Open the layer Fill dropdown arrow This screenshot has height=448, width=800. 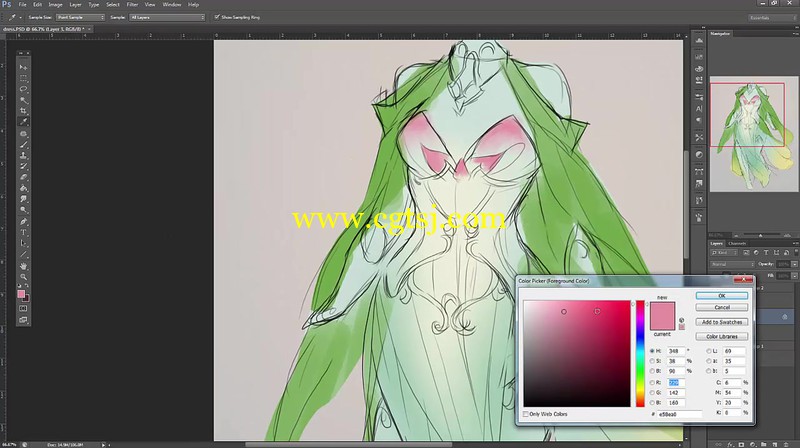coord(794,276)
